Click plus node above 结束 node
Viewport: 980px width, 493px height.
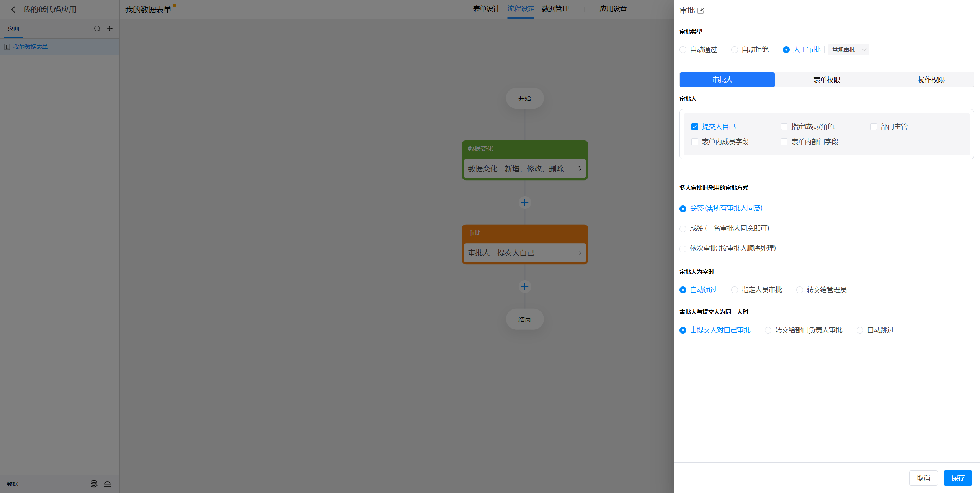pos(524,286)
